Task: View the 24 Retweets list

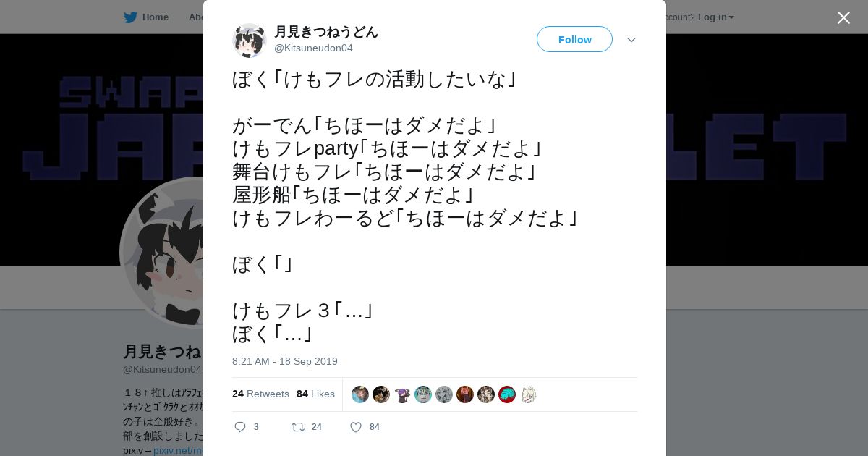Action: [260, 394]
